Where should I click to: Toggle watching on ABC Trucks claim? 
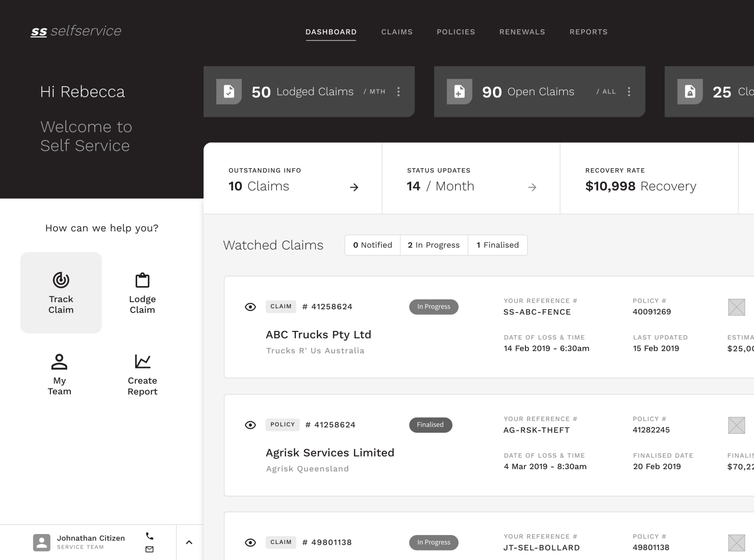(x=250, y=307)
